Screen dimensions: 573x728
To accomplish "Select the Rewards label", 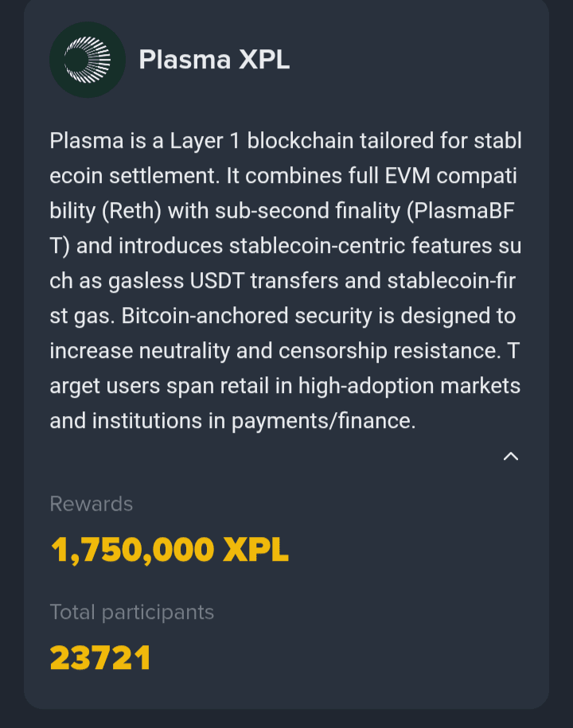I will (91, 504).
